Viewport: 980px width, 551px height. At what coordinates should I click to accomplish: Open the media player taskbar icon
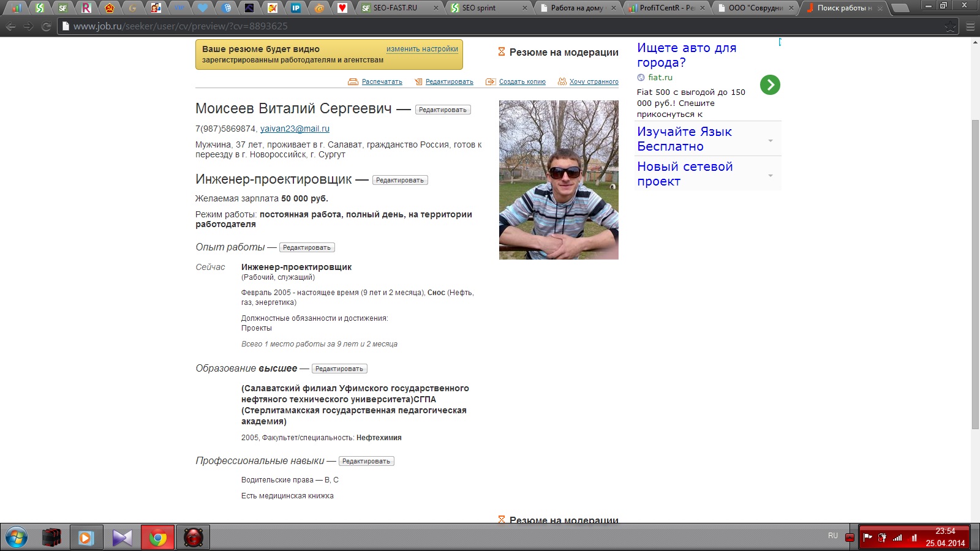(x=85, y=538)
